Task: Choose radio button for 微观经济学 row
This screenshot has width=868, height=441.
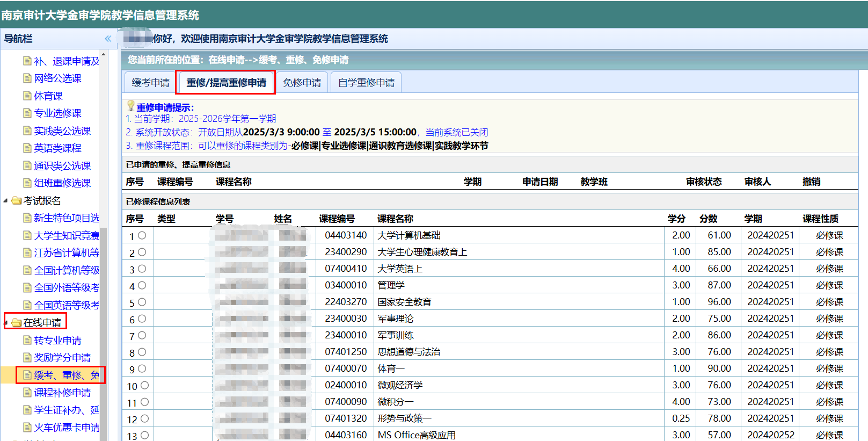Action: point(144,386)
